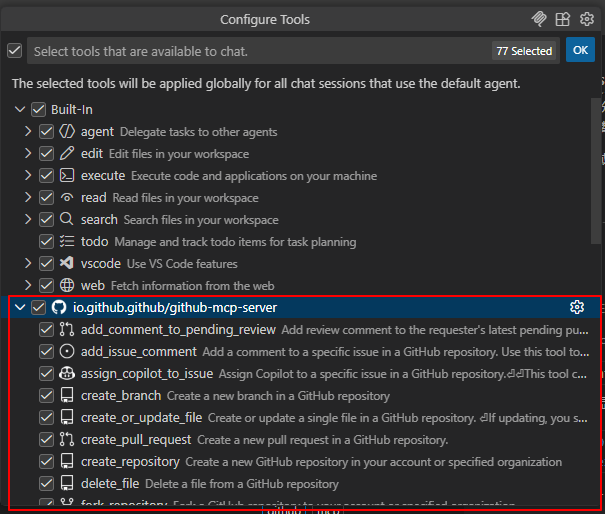Select the 'add_issue_comment' tool name
Image resolution: width=605 pixels, height=514 pixels.
(139, 352)
